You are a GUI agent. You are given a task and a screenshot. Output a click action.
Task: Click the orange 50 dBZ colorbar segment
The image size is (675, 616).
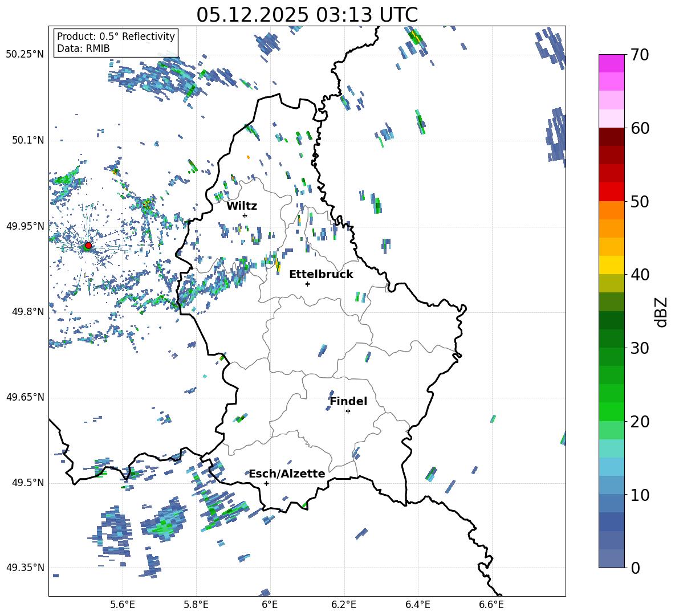[611, 210]
